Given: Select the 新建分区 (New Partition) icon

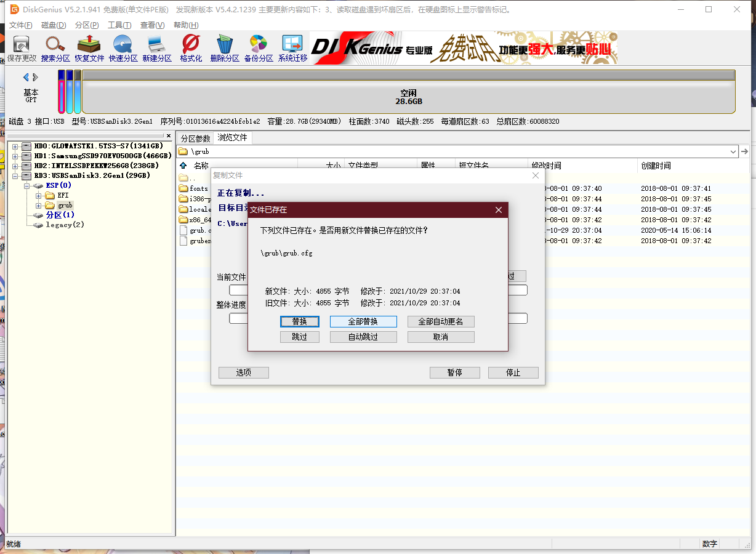Looking at the screenshot, I should pyautogui.click(x=157, y=48).
